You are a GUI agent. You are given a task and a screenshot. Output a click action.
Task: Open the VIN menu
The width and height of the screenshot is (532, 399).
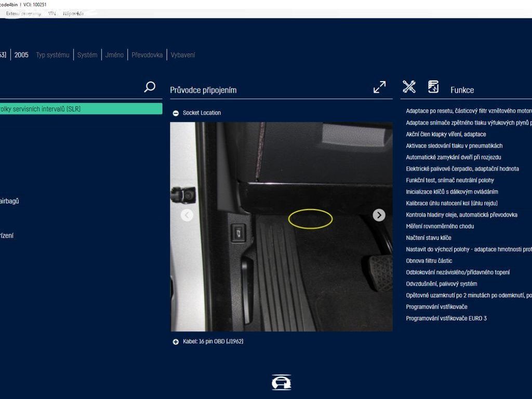[x=52, y=14]
